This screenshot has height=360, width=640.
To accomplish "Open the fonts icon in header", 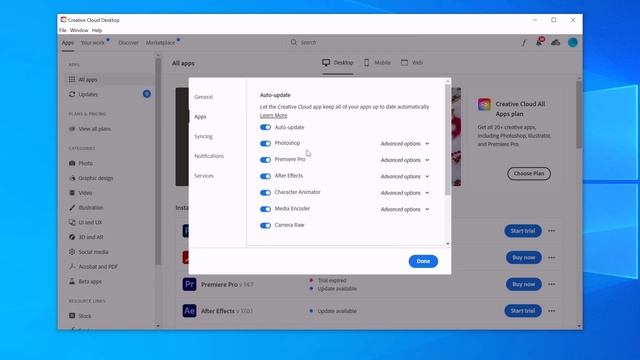I will (524, 42).
